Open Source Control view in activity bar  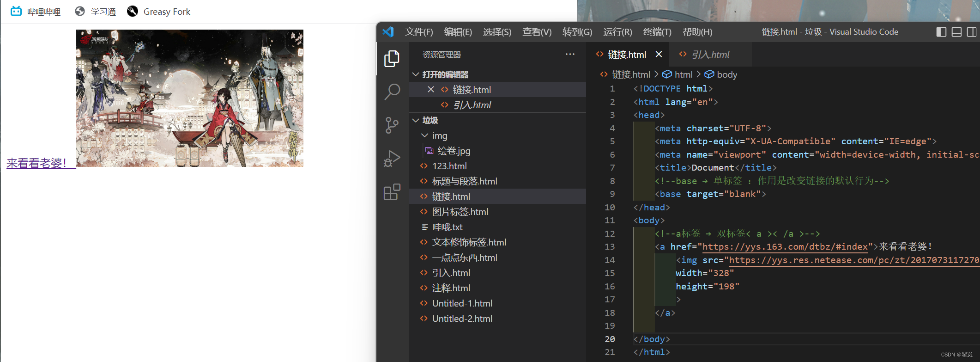tap(392, 125)
